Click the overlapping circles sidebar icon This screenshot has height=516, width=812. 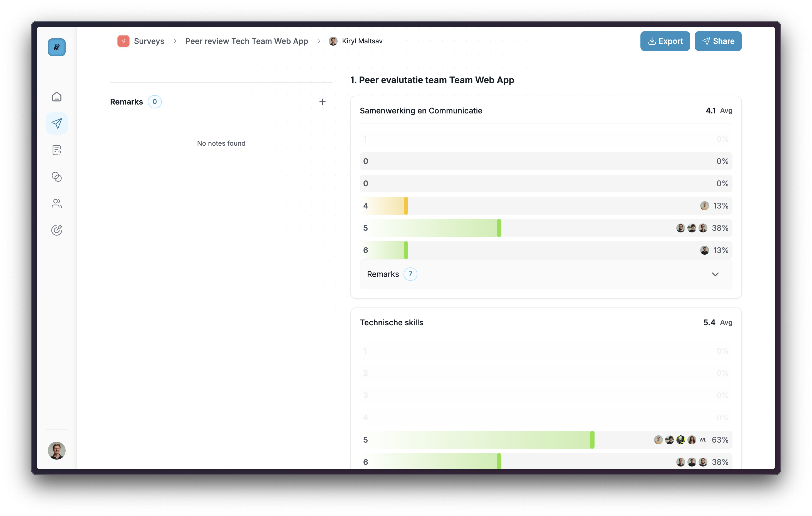57,177
